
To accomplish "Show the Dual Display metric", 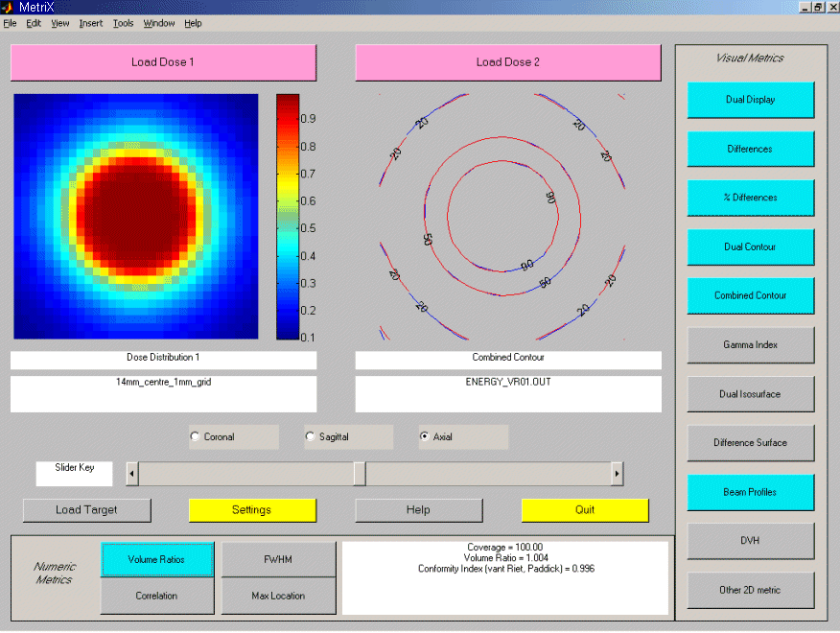I will (750, 100).
